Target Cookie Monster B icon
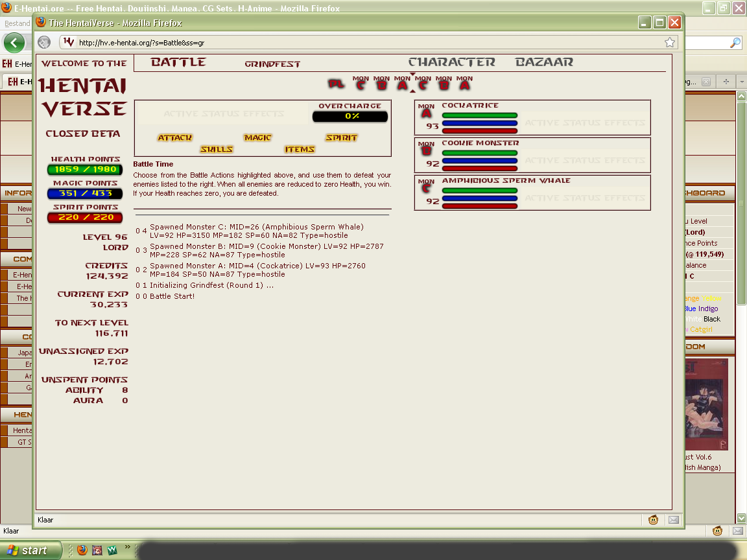Viewport: 747px width, 560px height. [x=427, y=151]
